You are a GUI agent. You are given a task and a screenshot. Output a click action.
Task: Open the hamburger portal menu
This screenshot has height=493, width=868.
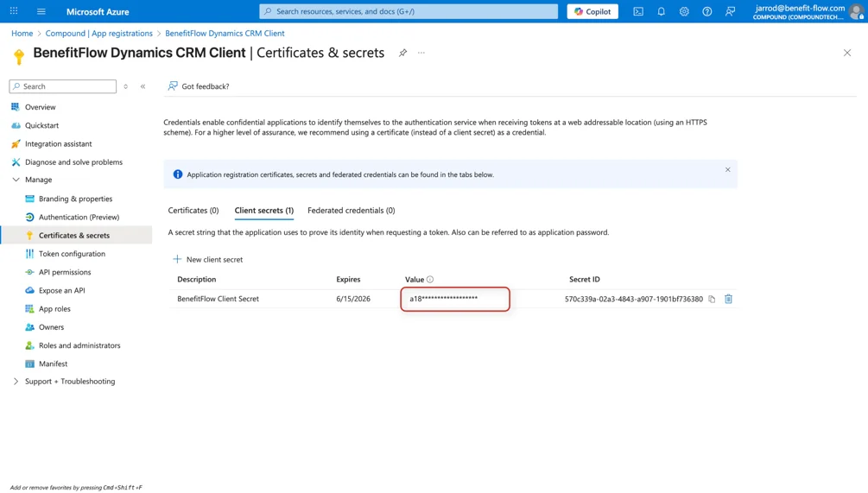[41, 11]
